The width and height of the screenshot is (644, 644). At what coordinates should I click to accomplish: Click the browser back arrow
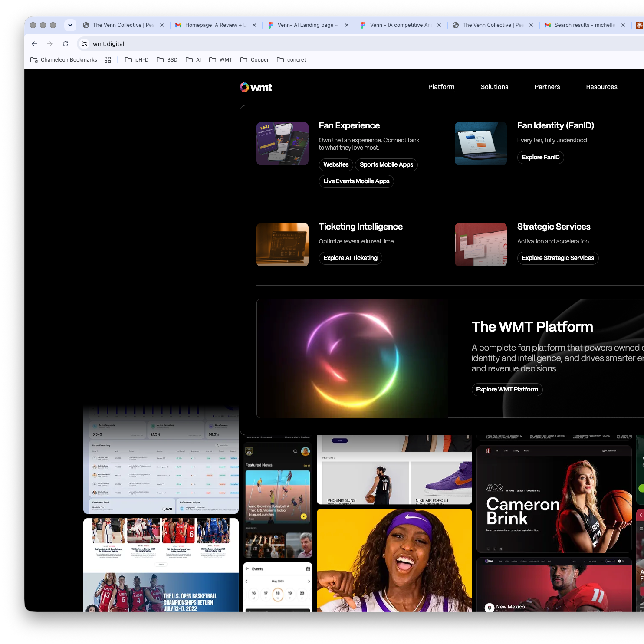point(34,44)
